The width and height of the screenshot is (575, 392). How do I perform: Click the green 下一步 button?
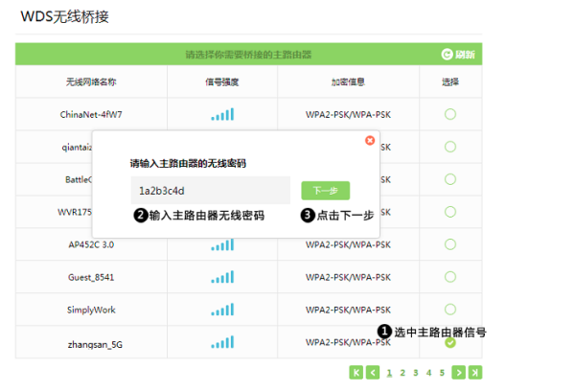(x=325, y=191)
